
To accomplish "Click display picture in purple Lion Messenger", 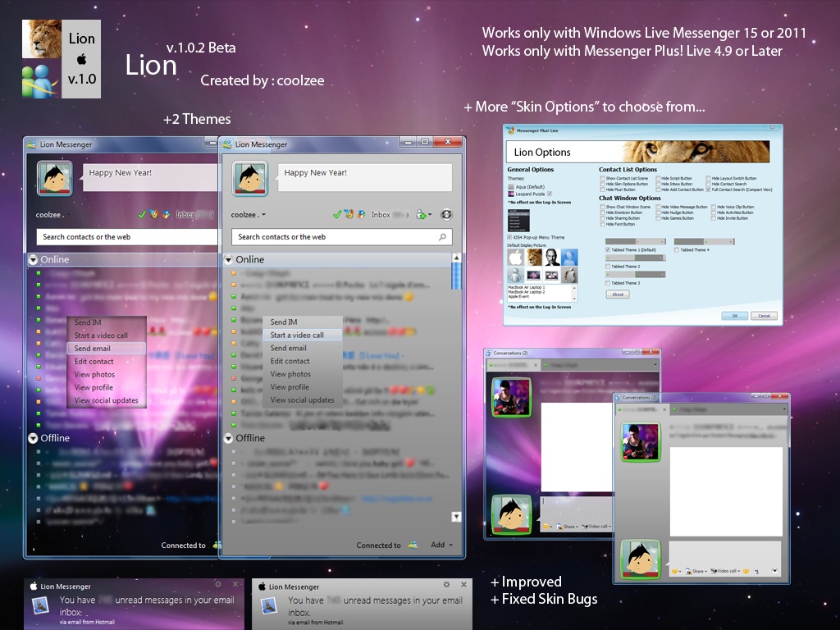I will (x=55, y=178).
